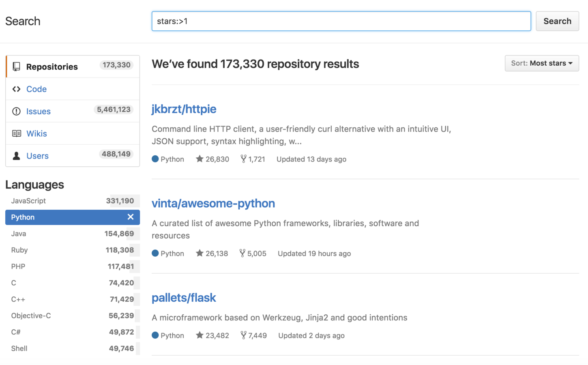Switch to the Issues results tab

(x=73, y=111)
